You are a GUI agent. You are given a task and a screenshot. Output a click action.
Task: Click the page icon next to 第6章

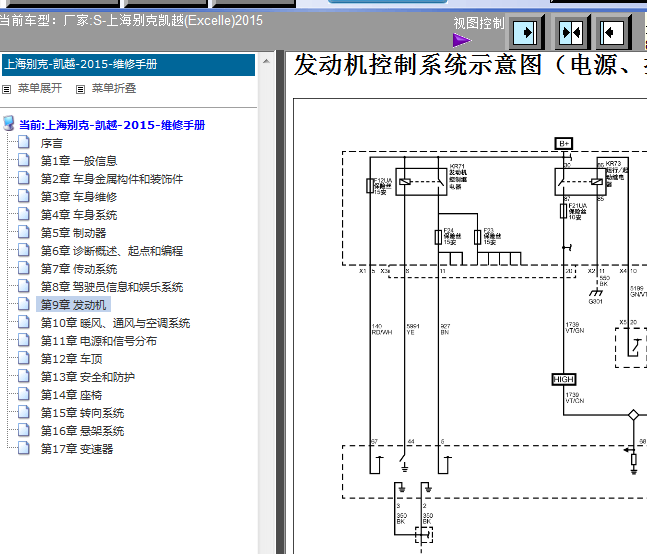(x=24, y=250)
